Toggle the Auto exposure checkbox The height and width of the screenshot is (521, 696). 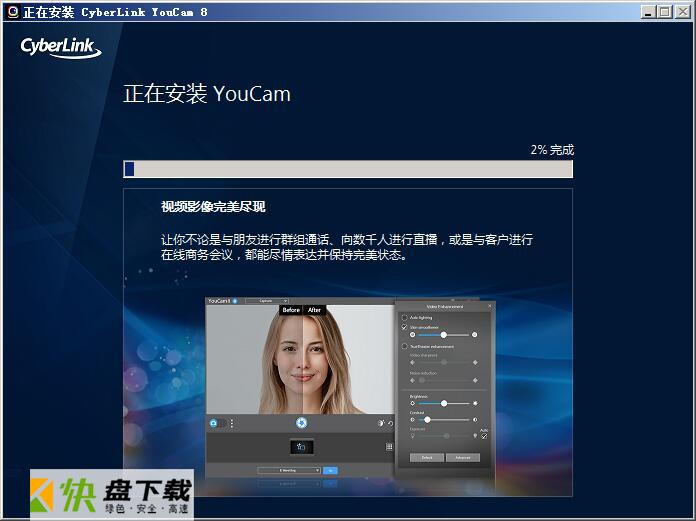pyautogui.click(x=484, y=436)
